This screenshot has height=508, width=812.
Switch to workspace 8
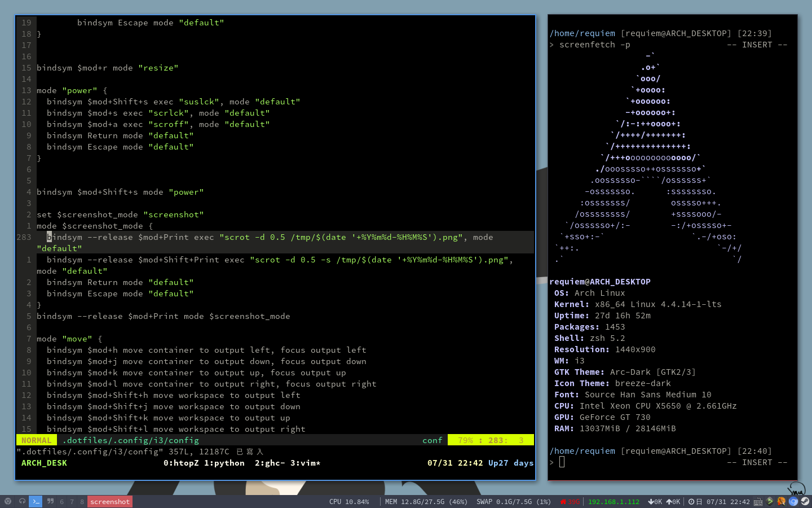(x=82, y=502)
